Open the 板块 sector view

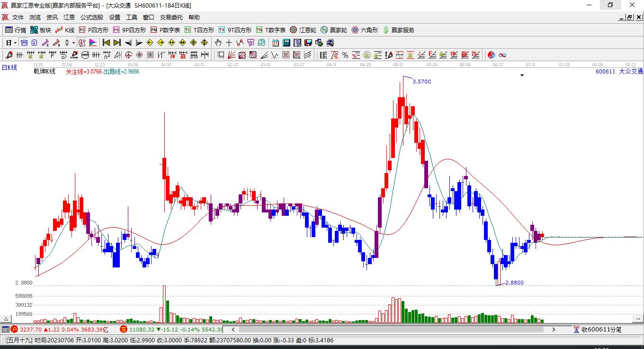pos(40,30)
